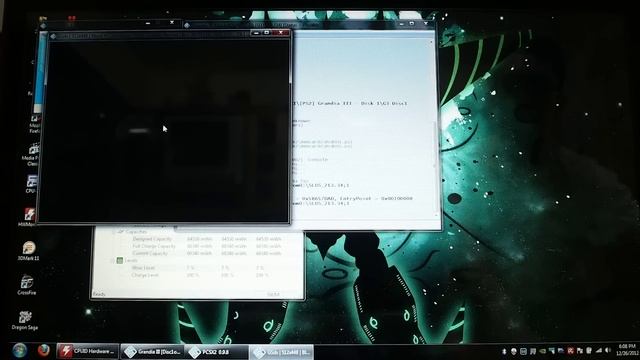This screenshot has height=360, width=640.
Task: Maximize the console log window
Action: pyautogui.click(x=411, y=24)
